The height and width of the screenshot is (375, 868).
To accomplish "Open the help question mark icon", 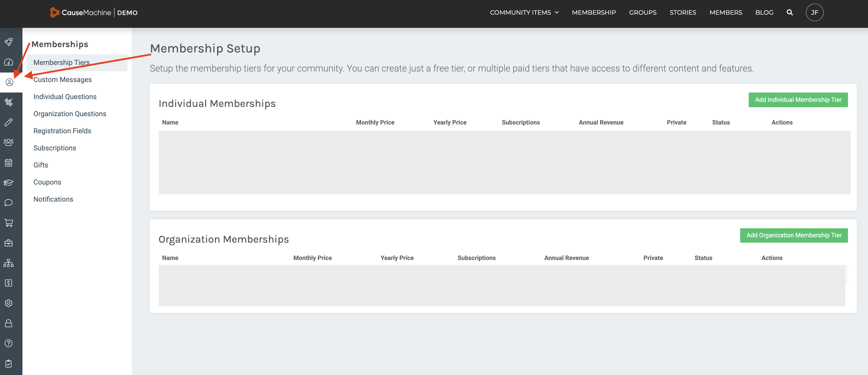I will click(9, 343).
